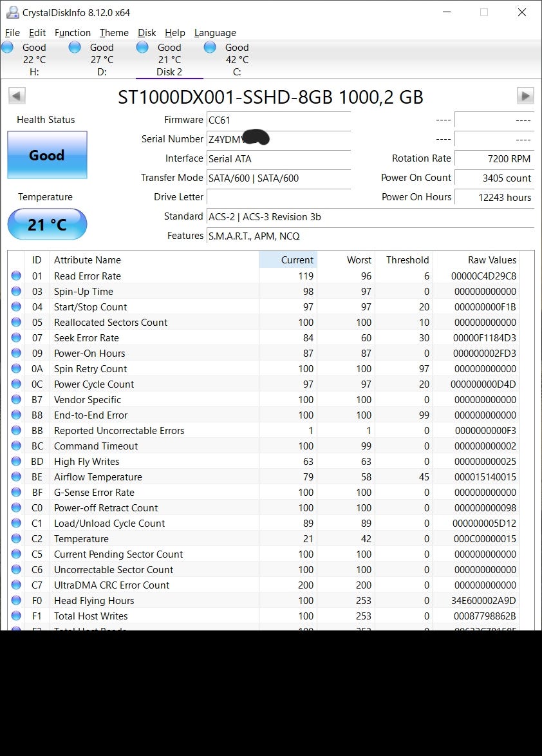Switch to the 27 °C D: drive tab
Viewport: 542px width, 756px height.
click(x=102, y=59)
